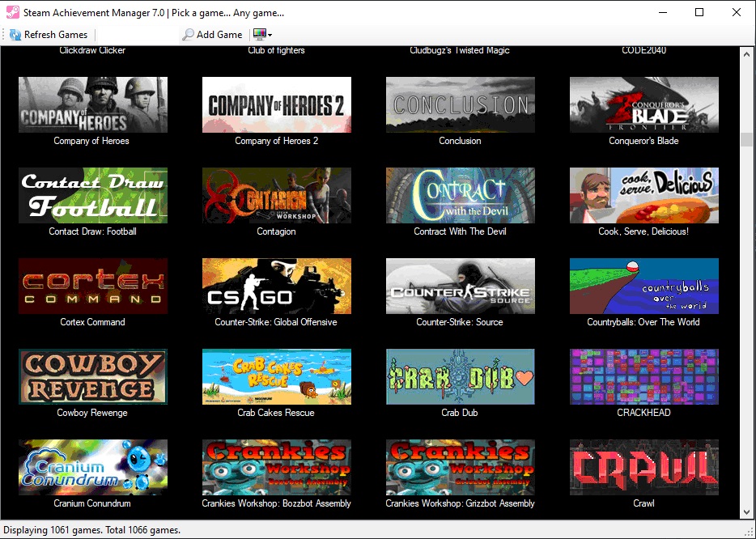Select the Crab Dub banner

point(461,376)
